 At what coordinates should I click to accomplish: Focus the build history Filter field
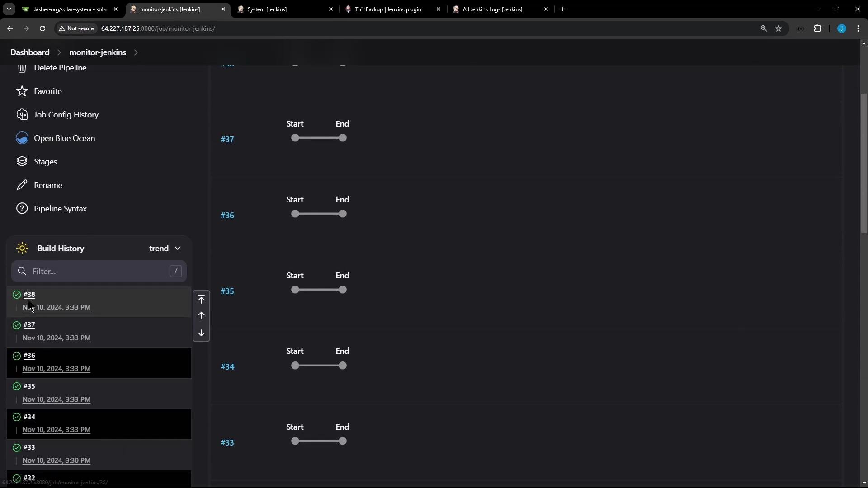pyautogui.click(x=99, y=271)
